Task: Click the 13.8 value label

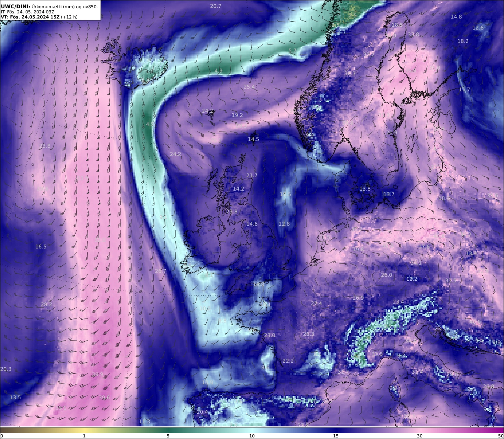Action: 365,189
